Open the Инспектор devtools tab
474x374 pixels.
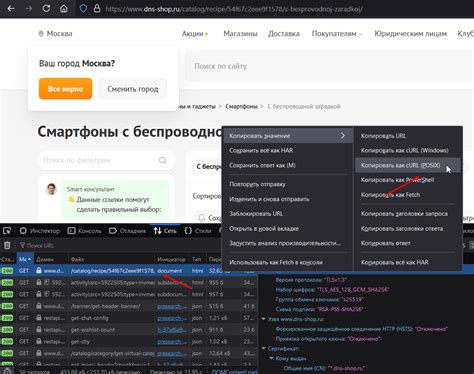[40, 231]
